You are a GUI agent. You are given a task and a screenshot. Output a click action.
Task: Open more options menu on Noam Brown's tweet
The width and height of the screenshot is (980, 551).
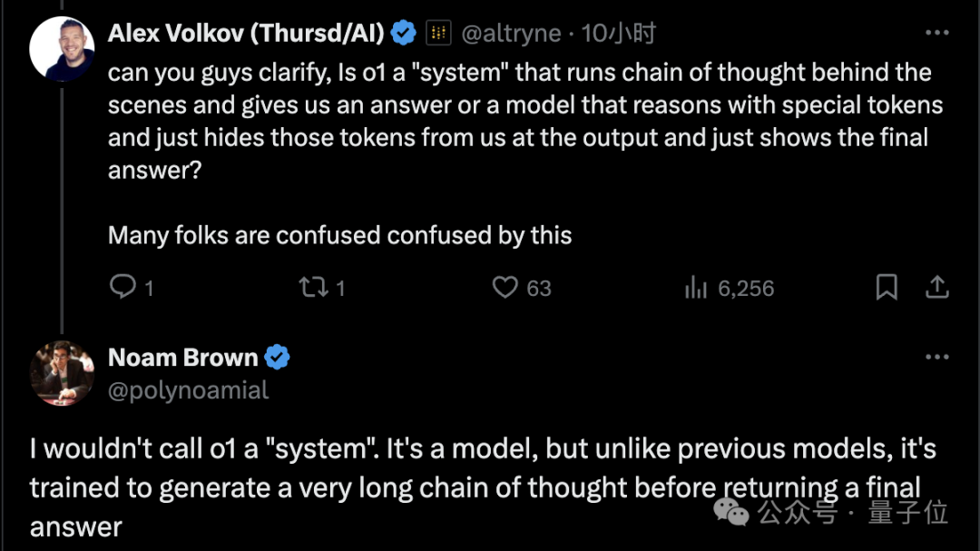tap(936, 357)
